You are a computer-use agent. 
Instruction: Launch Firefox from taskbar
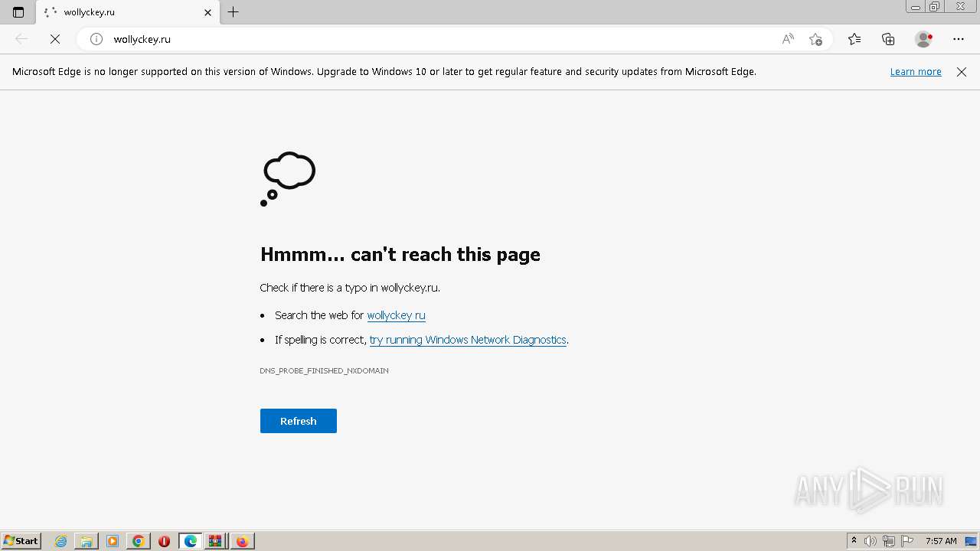(x=242, y=541)
